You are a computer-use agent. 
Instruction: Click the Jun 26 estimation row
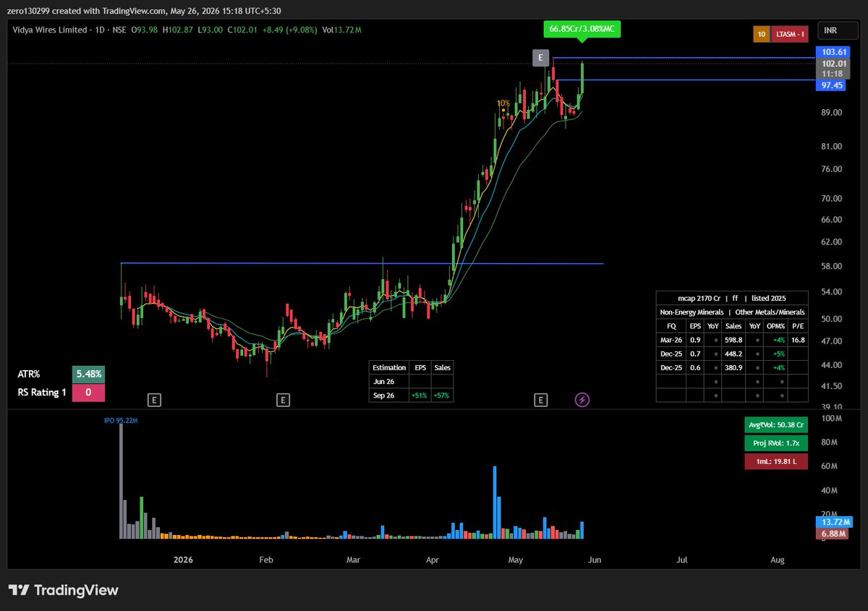pos(411,381)
